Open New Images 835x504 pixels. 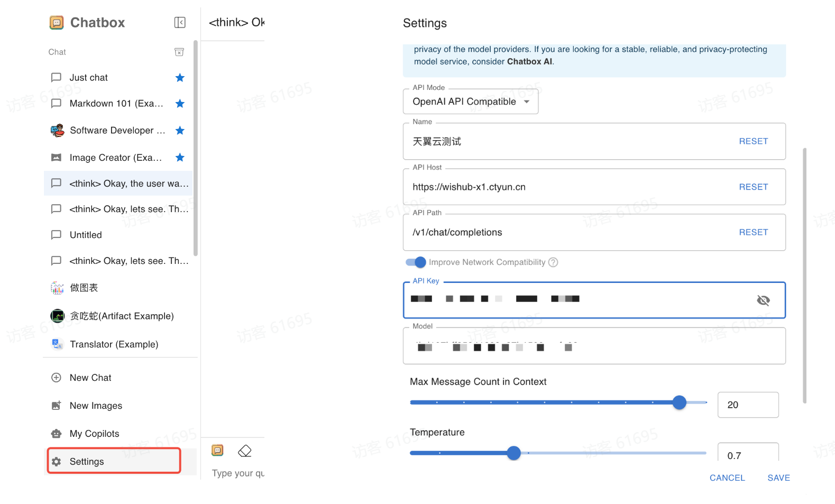coord(121,406)
